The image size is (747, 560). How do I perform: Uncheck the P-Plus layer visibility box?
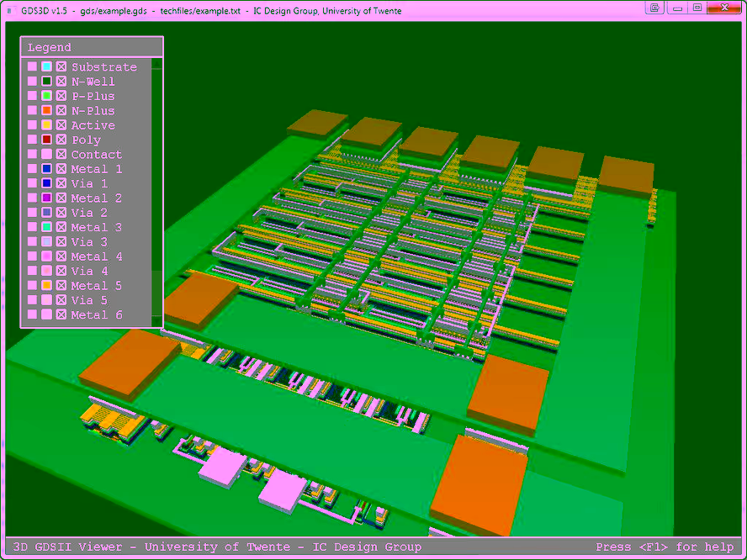click(61, 96)
